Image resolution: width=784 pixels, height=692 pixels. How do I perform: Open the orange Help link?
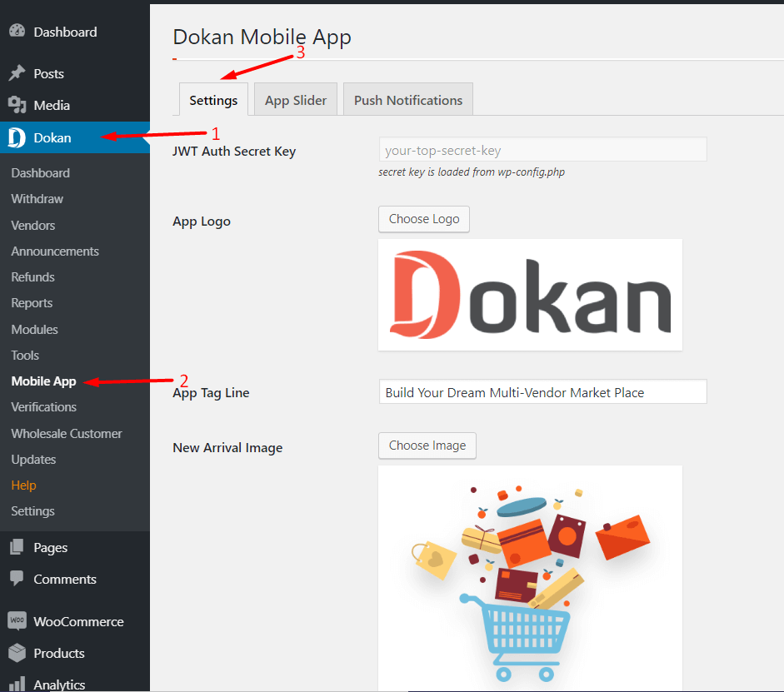tap(23, 485)
